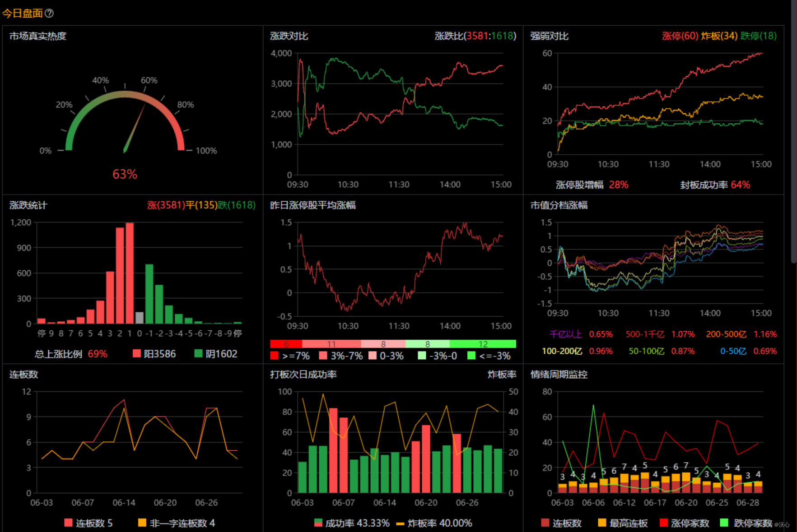797x532 pixels.
Task: Toggle the 阳3586 red legend swatch
Action: click(x=137, y=353)
